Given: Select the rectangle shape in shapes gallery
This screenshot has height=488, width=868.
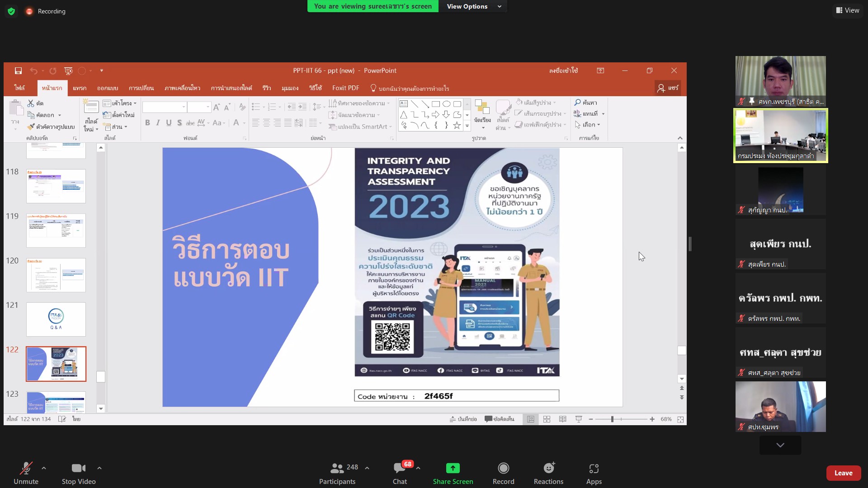Looking at the screenshot, I should pyautogui.click(x=436, y=104).
